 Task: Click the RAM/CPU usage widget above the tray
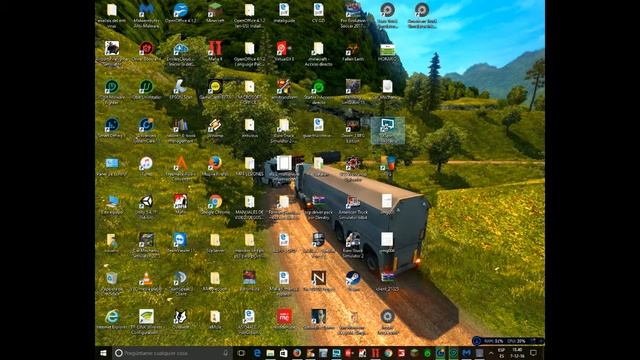pyautogui.click(x=508, y=340)
